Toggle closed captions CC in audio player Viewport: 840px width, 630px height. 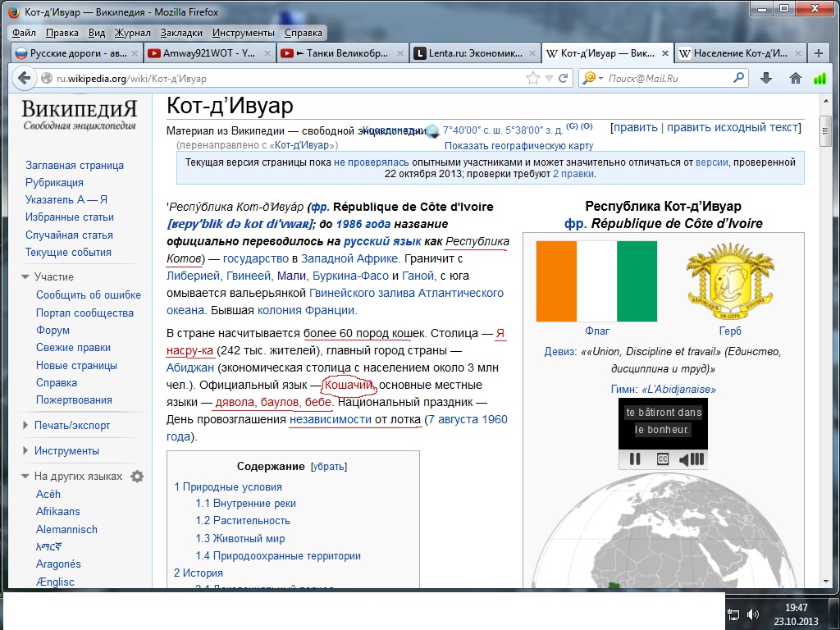pyautogui.click(x=662, y=459)
